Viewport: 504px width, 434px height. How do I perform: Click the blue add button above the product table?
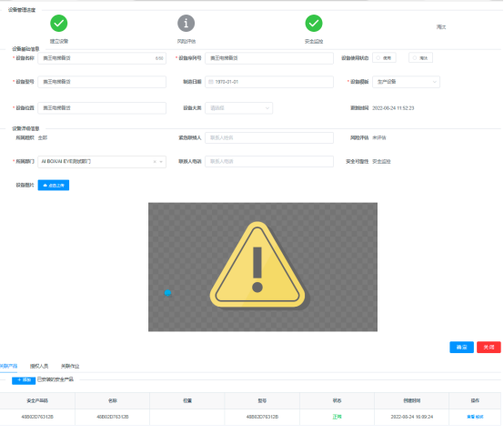(x=24, y=380)
